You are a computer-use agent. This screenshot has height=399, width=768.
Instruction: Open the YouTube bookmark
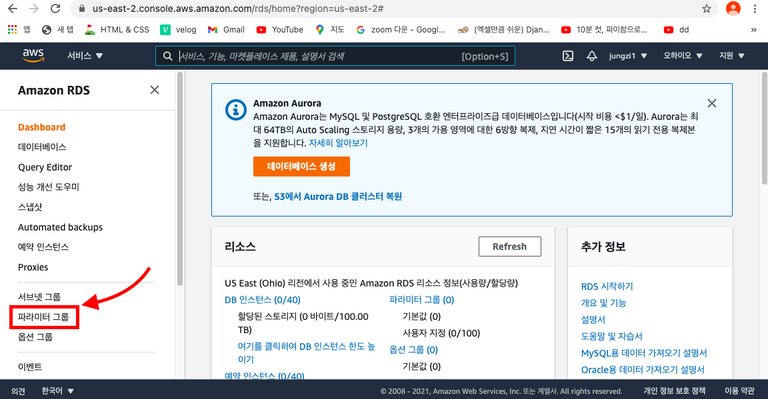point(280,29)
